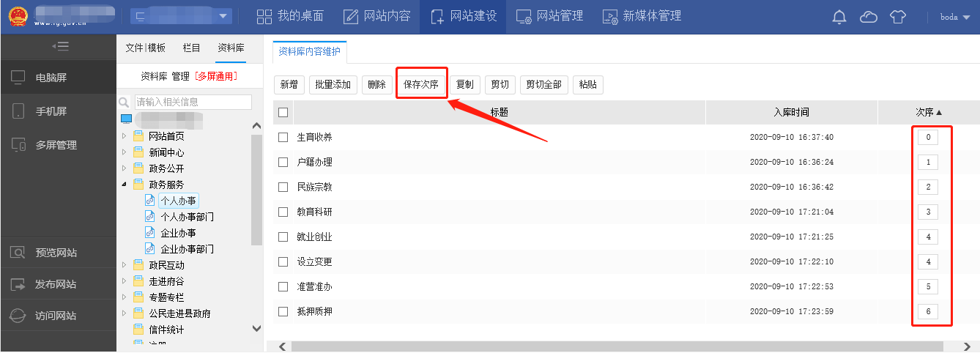Click the search magnifier icon in 资料库
980x353 pixels.
124,103
